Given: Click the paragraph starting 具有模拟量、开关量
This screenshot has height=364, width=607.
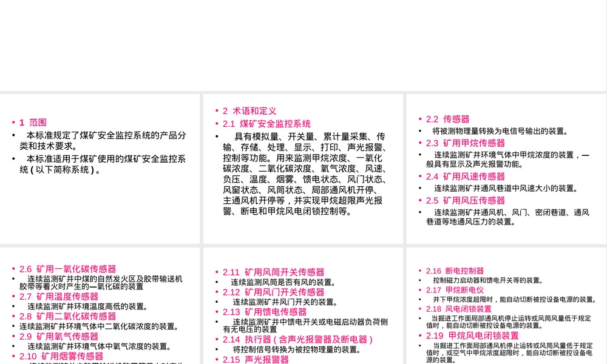Looking at the screenshot, I should tap(304, 174).
